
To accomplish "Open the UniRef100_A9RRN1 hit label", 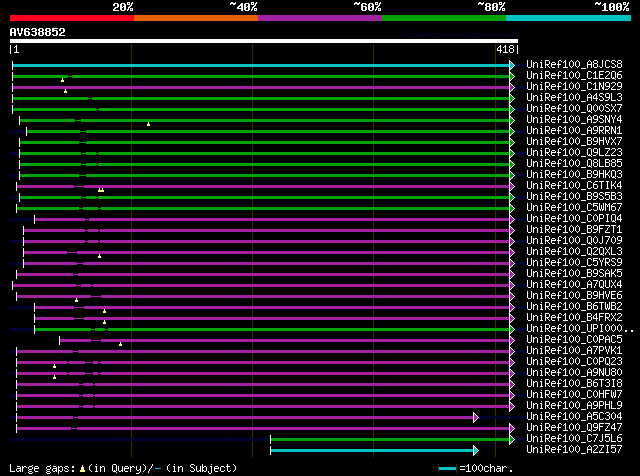I will (x=574, y=131).
